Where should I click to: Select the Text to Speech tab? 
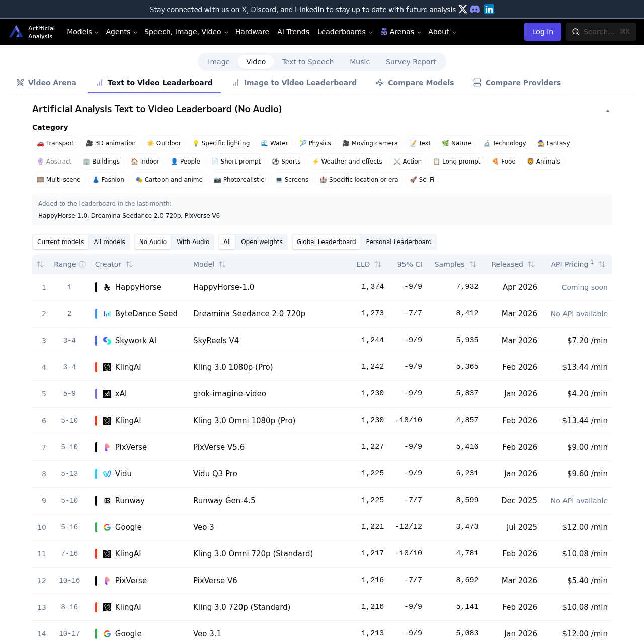click(x=307, y=62)
